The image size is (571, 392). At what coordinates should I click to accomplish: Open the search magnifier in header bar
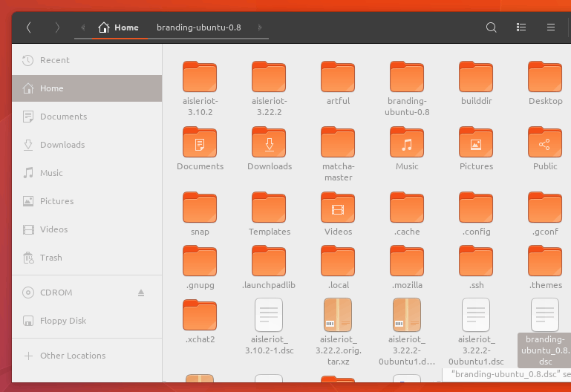point(492,27)
